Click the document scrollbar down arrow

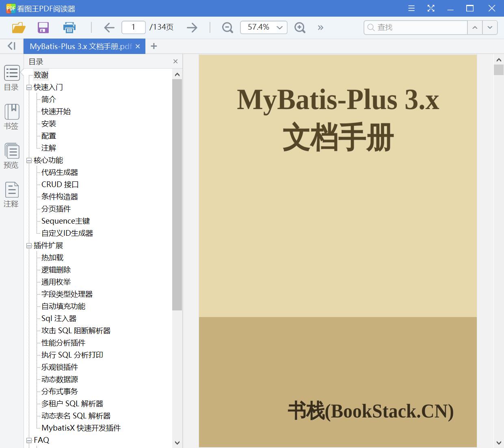[x=499, y=442]
